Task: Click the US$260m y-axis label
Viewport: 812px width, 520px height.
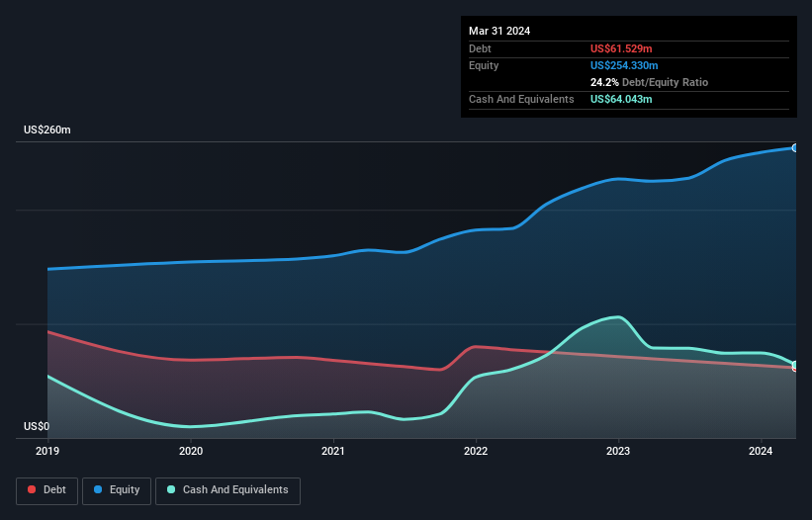Action: (x=47, y=130)
